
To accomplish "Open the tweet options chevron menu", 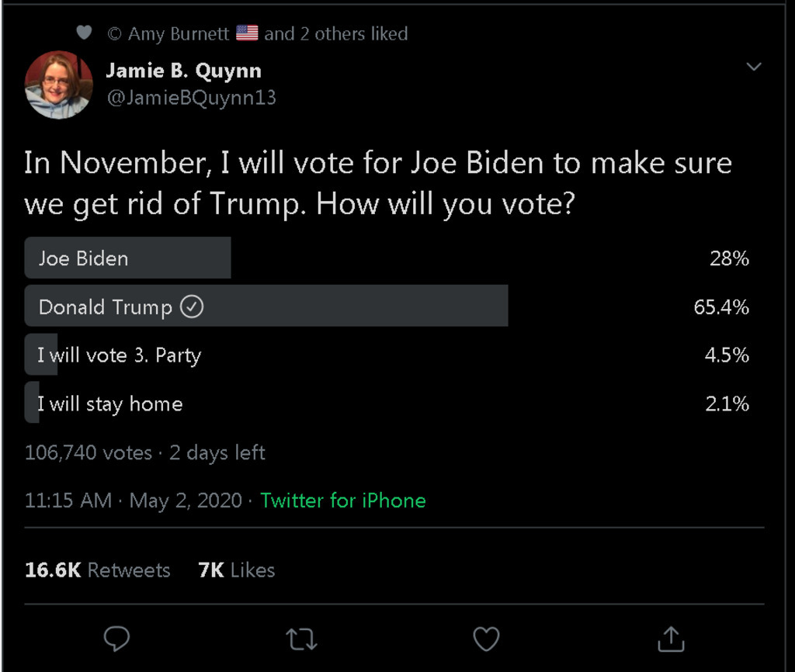I will (x=753, y=67).
